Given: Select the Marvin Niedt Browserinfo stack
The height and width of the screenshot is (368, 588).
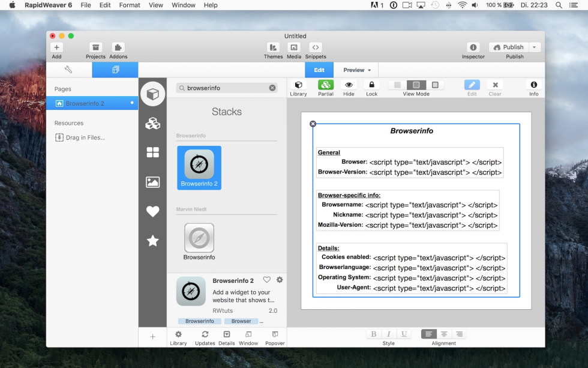Looking at the screenshot, I should (199, 242).
